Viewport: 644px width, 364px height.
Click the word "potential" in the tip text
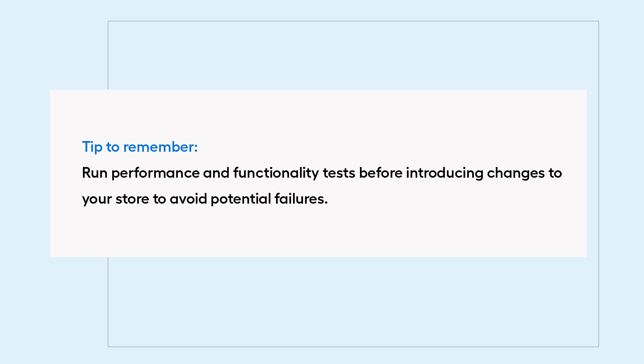(x=241, y=199)
